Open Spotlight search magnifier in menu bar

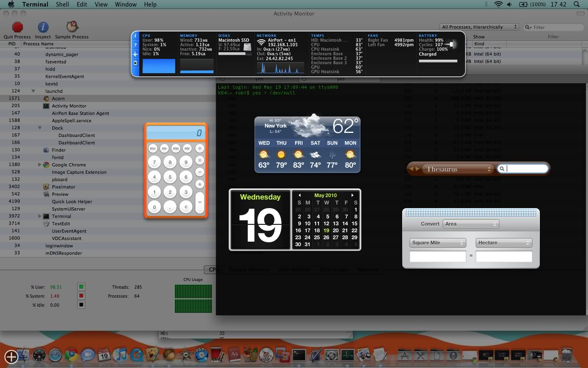point(577,4)
